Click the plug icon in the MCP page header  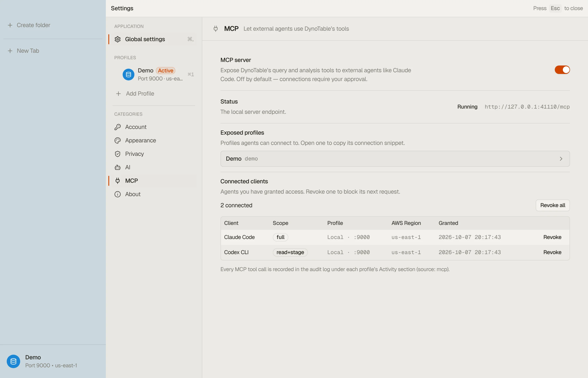click(215, 29)
